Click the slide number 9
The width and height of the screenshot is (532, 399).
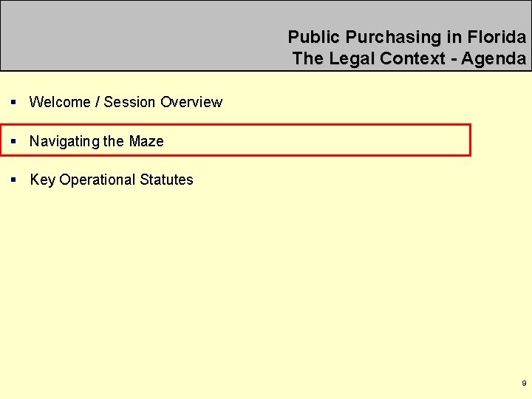point(524,383)
